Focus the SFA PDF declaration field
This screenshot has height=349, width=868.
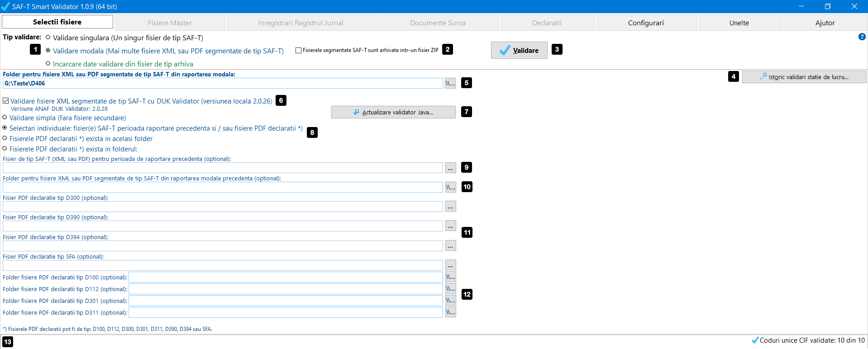coord(223,265)
